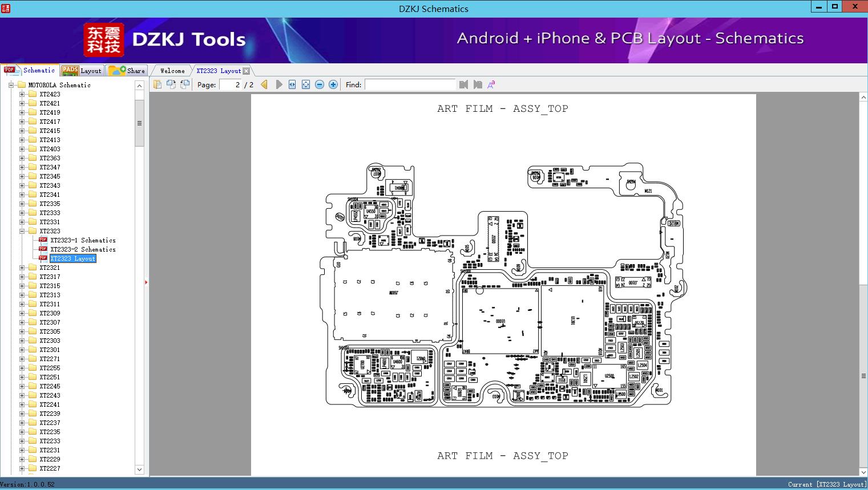Toggle match case search option
868x490 pixels.
[x=491, y=84]
